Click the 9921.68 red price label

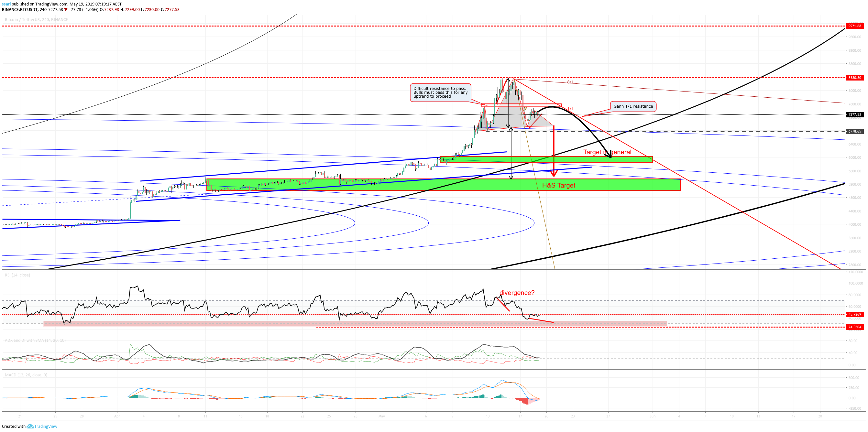tap(854, 26)
